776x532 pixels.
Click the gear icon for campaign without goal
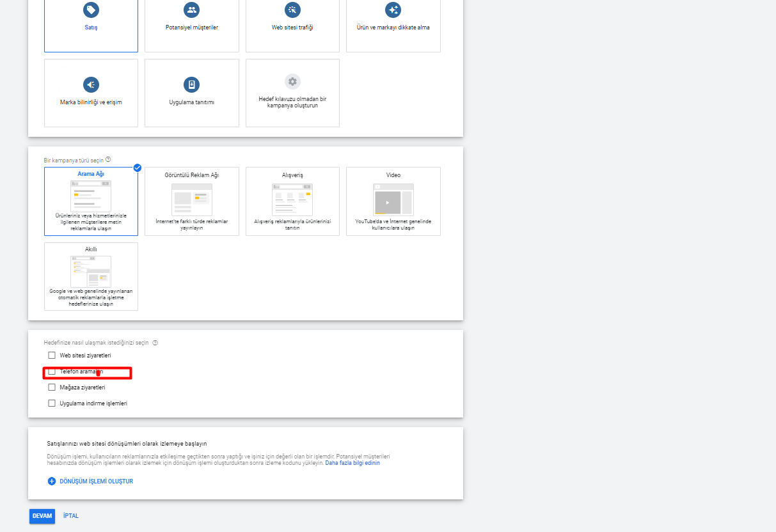pyautogui.click(x=292, y=81)
